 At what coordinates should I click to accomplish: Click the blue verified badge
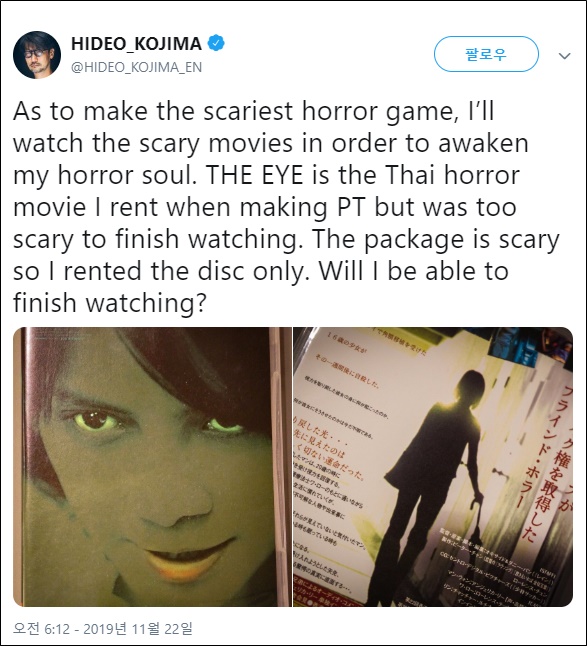[216, 43]
